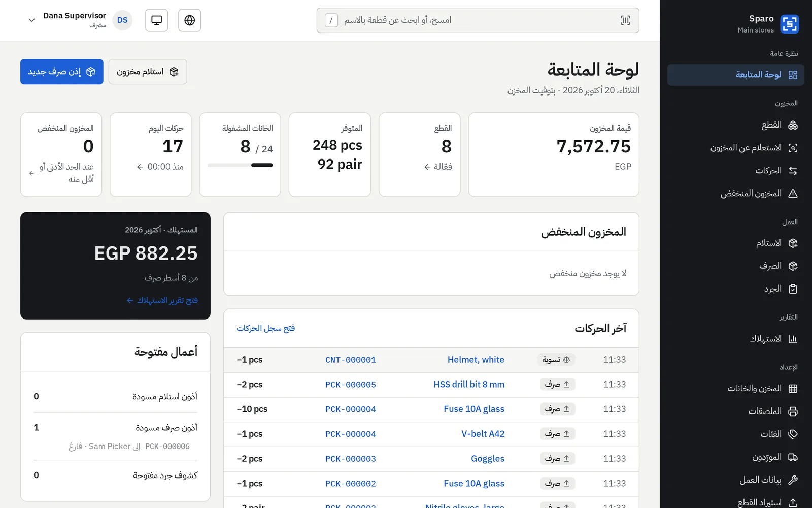This screenshot has width=812, height=508.
Task: Expand the Dana Supervisor user menu chevron
Action: (31, 20)
